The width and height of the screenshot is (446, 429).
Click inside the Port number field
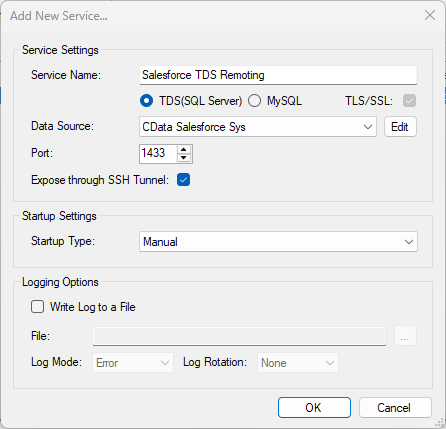click(158, 154)
